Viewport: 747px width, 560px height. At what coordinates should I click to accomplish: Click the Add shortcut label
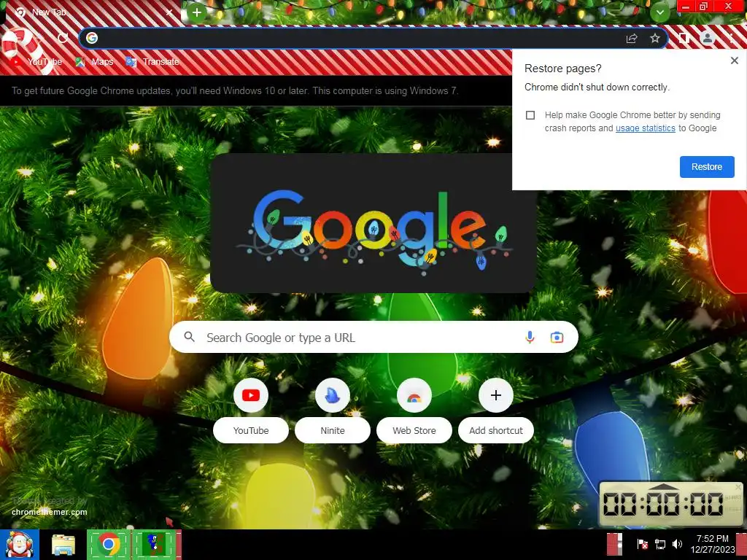(x=496, y=430)
